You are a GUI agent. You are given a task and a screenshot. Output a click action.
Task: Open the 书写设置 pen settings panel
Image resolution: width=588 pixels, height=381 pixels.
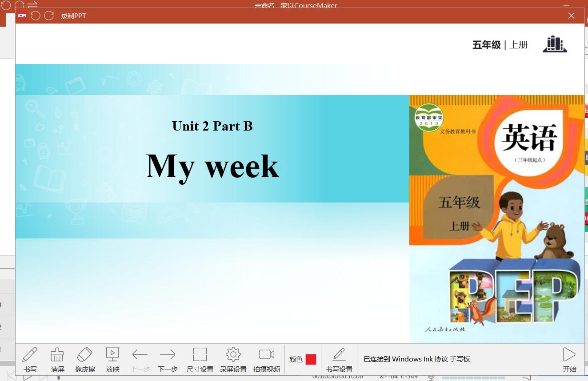(339, 359)
